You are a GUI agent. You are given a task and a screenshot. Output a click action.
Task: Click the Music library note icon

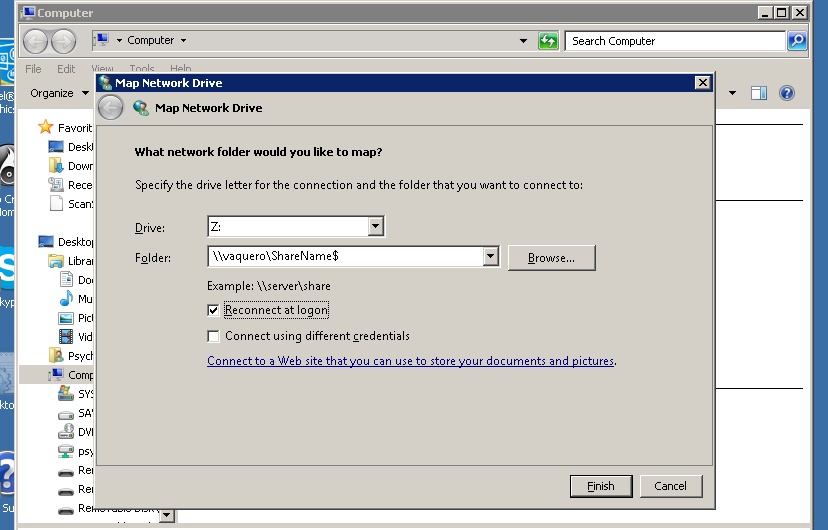point(66,298)
